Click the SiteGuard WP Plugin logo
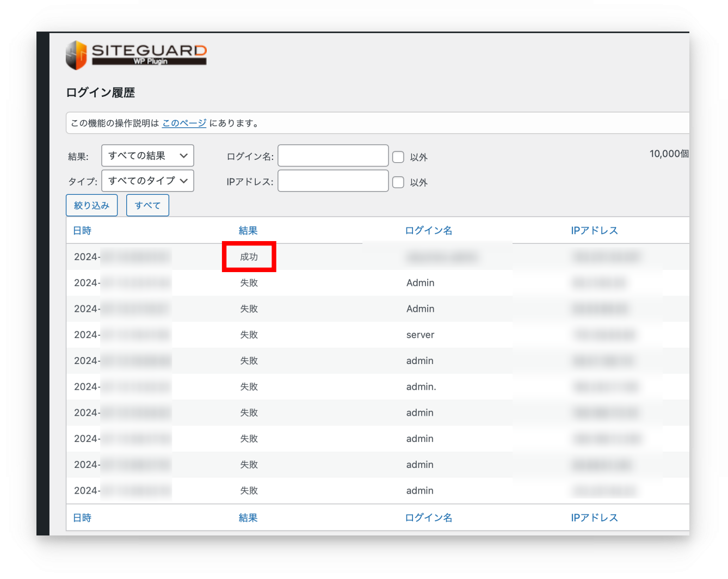 (x=136, y=55)
